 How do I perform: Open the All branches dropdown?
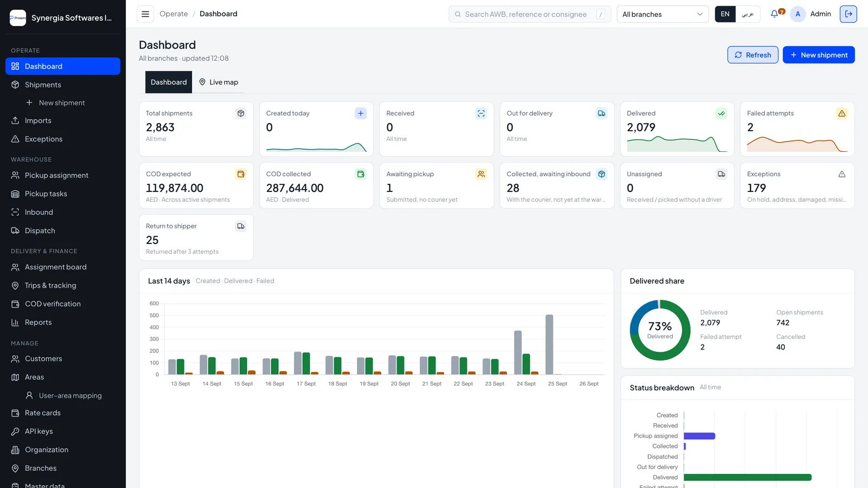pyautogui.click(x=662, y=14)
